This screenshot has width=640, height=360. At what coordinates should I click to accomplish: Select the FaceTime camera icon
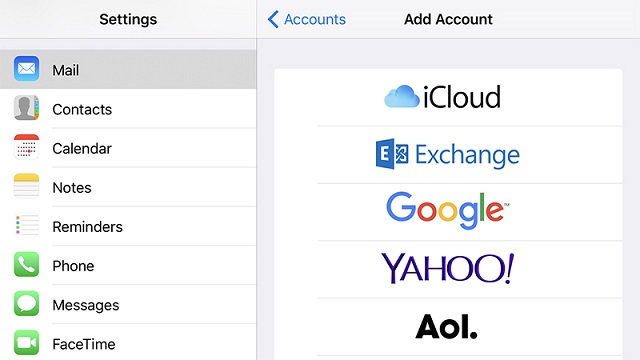click(x=26, y=343)
